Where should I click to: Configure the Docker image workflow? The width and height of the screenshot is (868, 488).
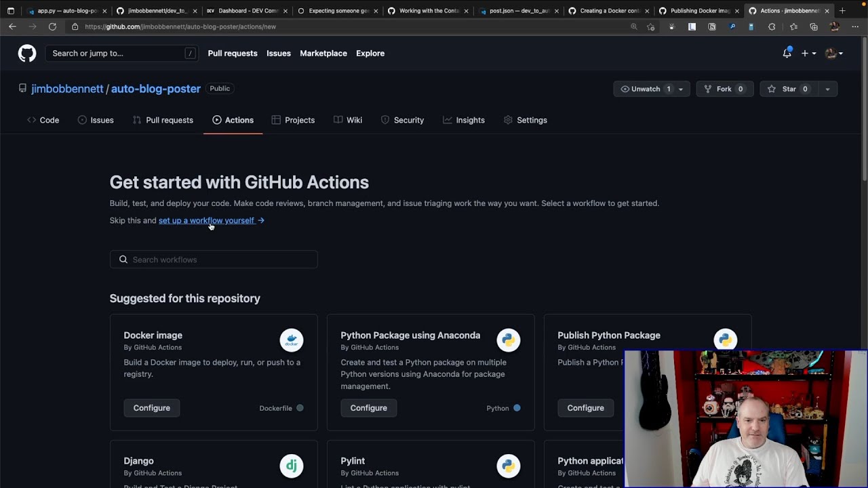coord(152,408)
